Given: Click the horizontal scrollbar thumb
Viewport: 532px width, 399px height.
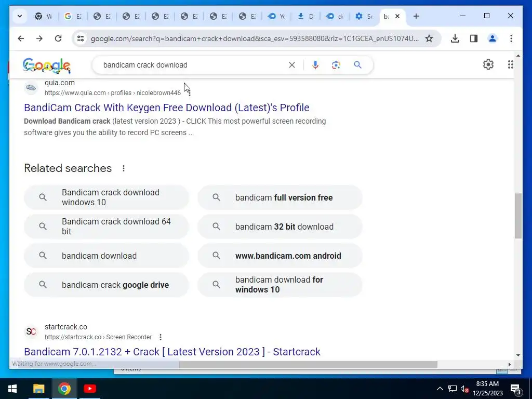Looking at the screenshot, I should tap(308, 364).
